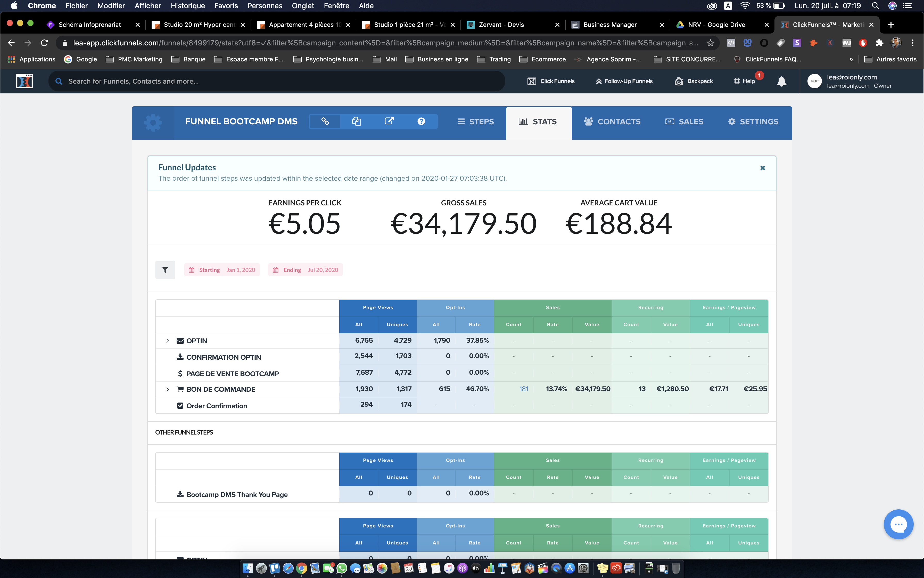Open the Favoris menu in menu bar
Screen dimensions: 924x578
coord(226,6)
